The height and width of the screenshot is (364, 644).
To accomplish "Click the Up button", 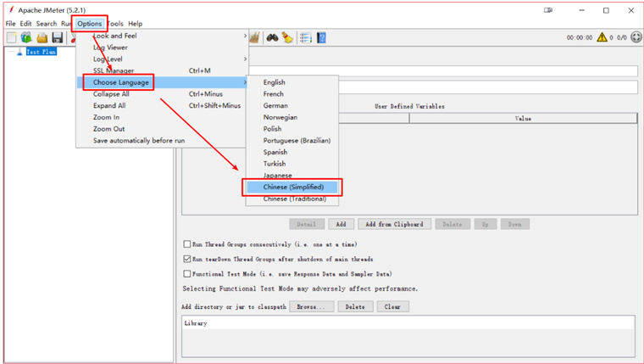I will point(485,224).
